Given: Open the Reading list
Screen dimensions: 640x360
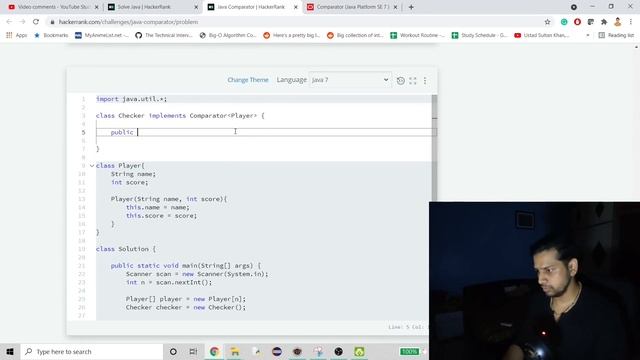Looking at the screenshot, I should [x=616, y=36].
